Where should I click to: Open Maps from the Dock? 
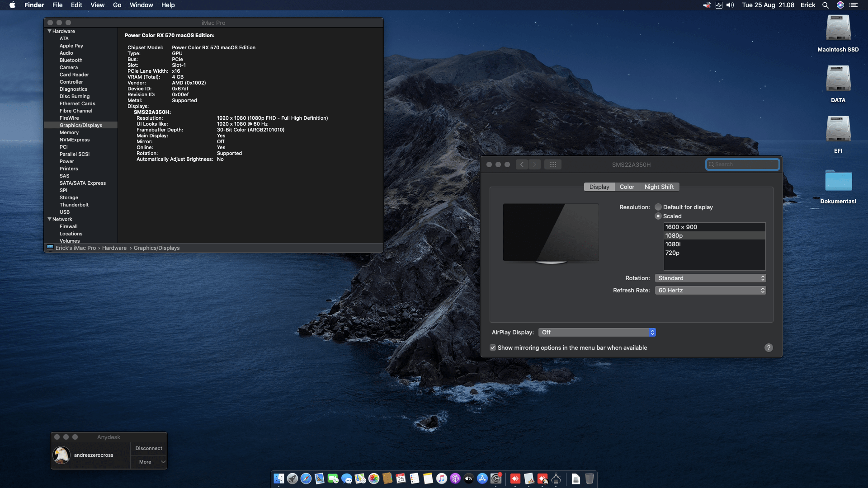tap(360, 479)
